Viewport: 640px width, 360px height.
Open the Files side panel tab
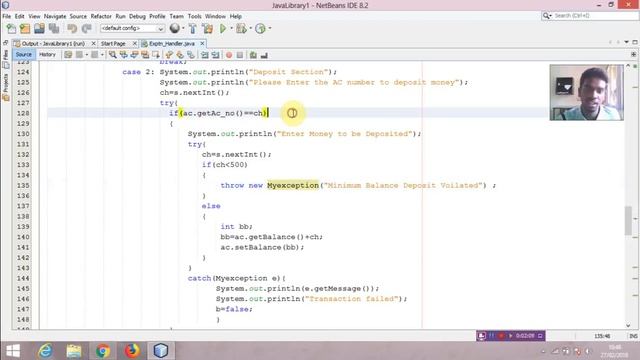6,59
